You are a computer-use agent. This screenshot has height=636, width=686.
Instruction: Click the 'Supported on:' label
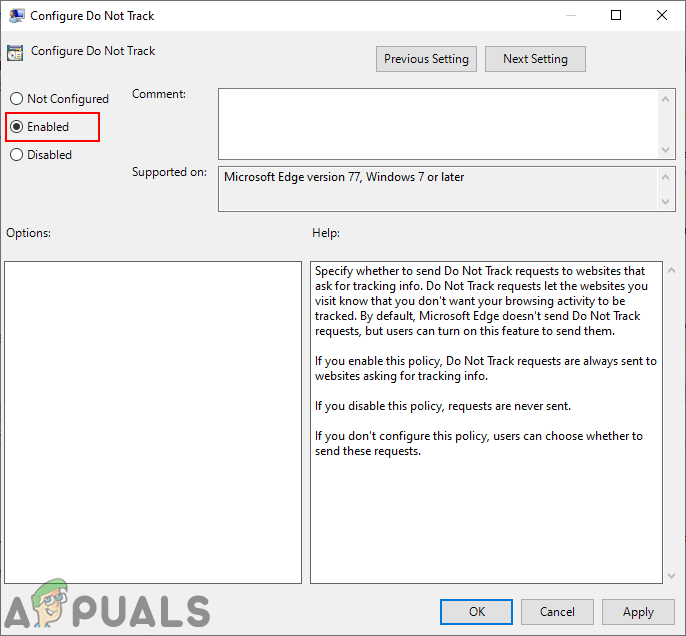click(169, 172)
